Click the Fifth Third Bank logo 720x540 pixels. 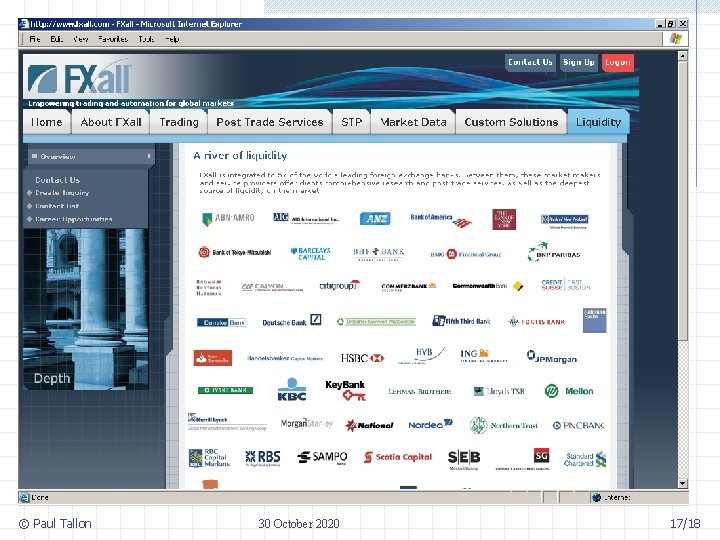(x=461, y=321)
